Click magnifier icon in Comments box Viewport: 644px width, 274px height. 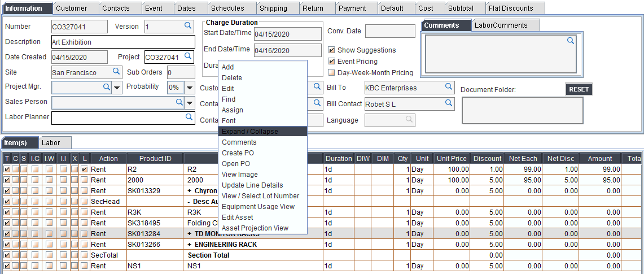pyautogui.click(x=571, y=41)
